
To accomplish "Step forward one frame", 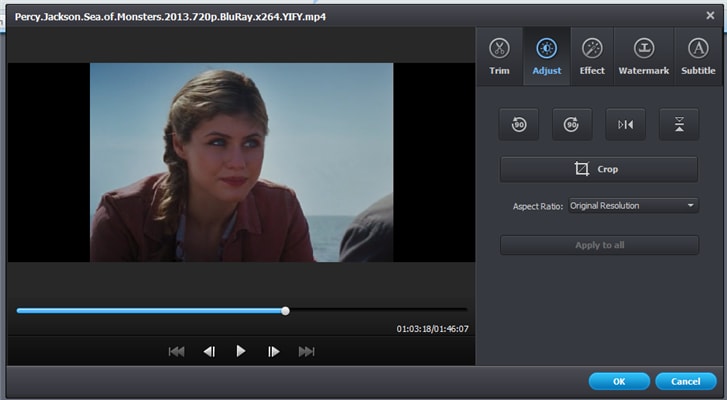I will pos(274,352).
